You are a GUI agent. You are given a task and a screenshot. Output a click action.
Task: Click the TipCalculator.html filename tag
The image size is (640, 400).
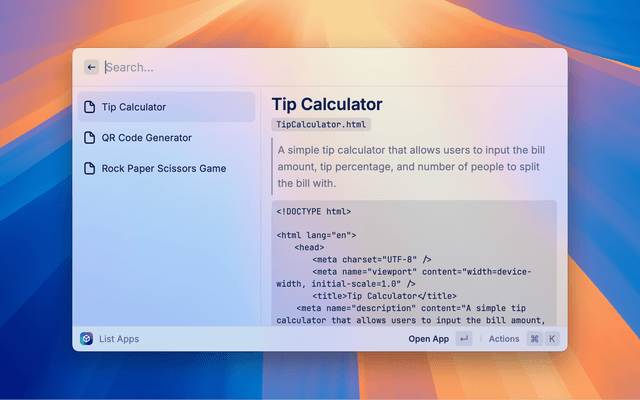tap(322, 125)
